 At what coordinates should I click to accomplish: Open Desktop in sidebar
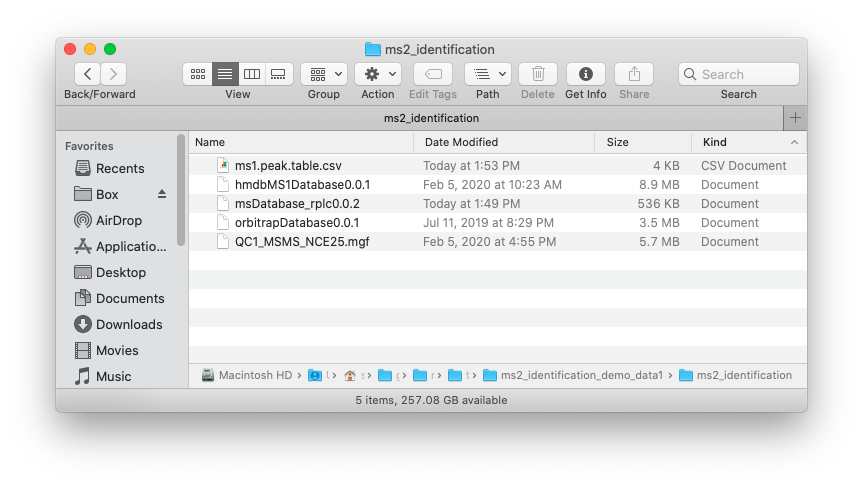pyautogui.click(x=110, y=272)
